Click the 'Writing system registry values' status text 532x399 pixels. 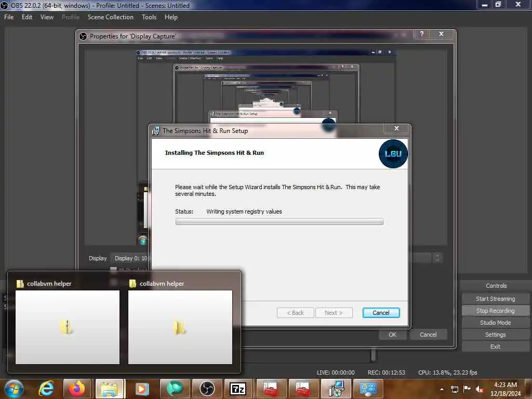tap(244, 211)
